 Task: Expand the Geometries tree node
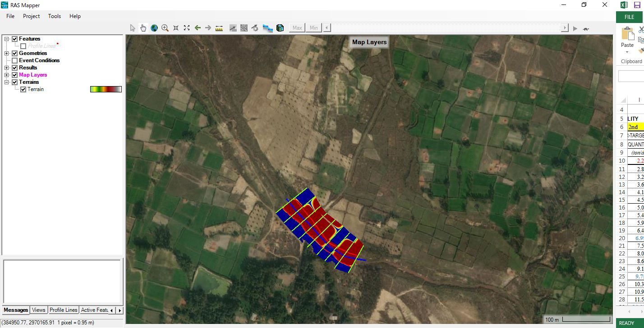[7, 53]
